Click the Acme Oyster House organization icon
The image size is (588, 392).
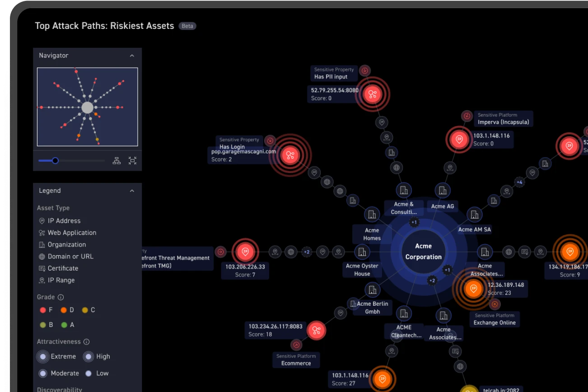(x=362, y=252)
